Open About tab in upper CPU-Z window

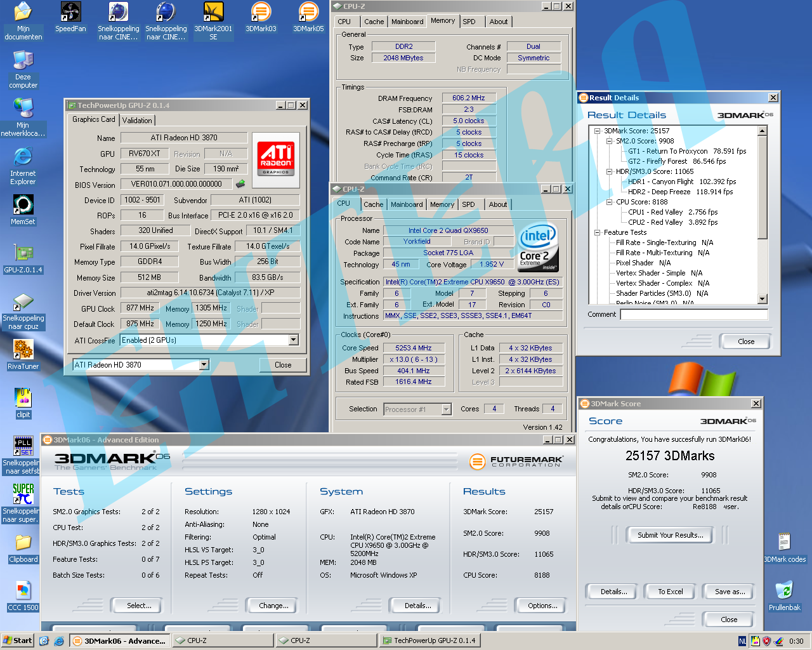[499, 22]
